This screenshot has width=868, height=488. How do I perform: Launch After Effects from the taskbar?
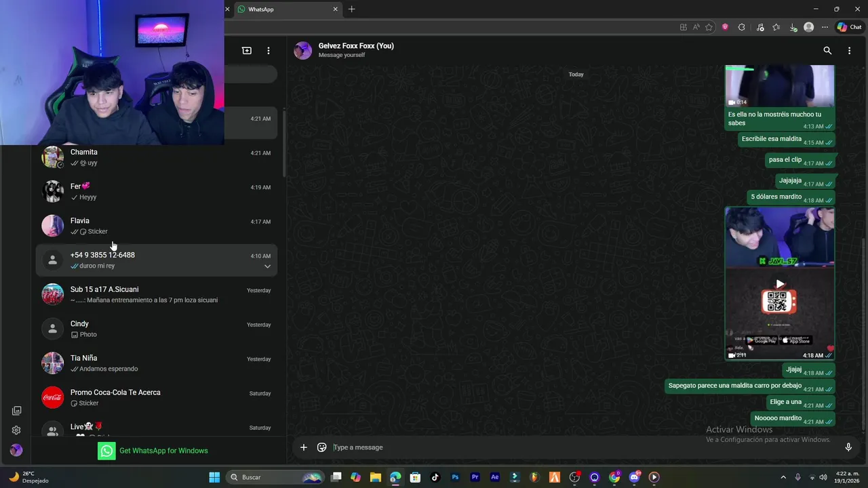click(x=494, y=477)
